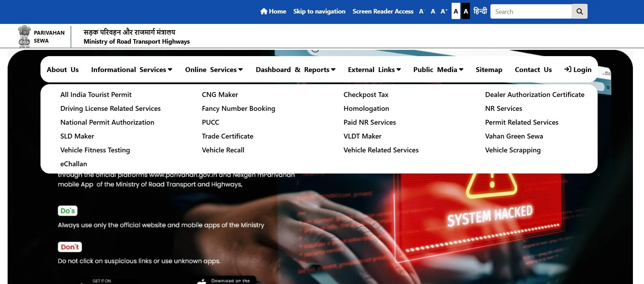Click the green Do's label on banner

tap(67, 211)
